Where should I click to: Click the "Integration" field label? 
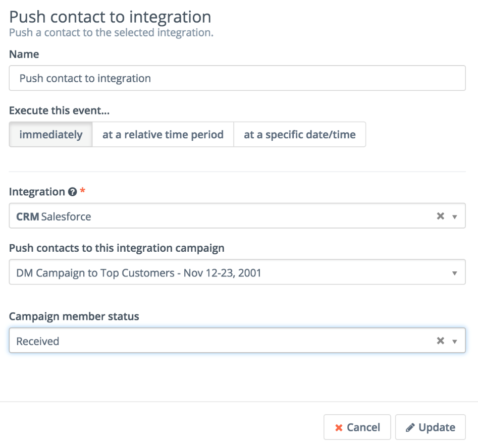[x=37, y=192]
